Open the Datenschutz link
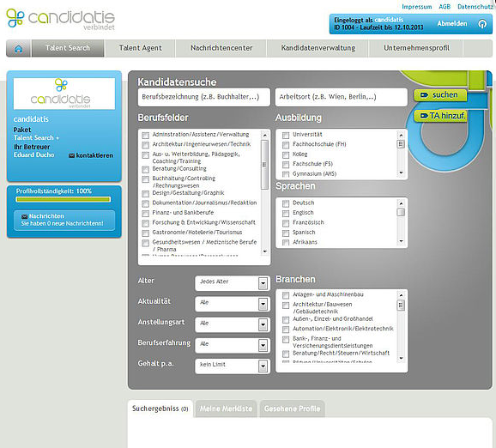The height and width of the screenshot is (448, 496). [x=475, y=7]
